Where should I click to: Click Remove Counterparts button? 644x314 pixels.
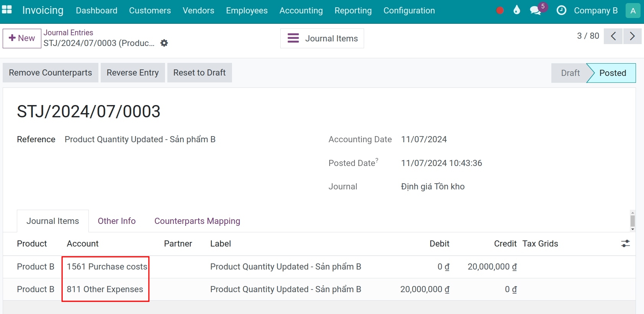coord(51,73)
